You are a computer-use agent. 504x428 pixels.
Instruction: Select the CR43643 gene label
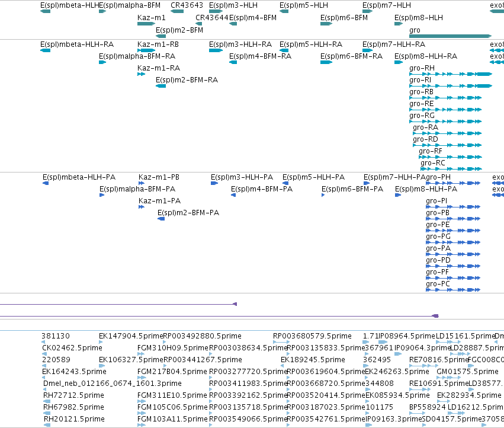coord(187,5)
